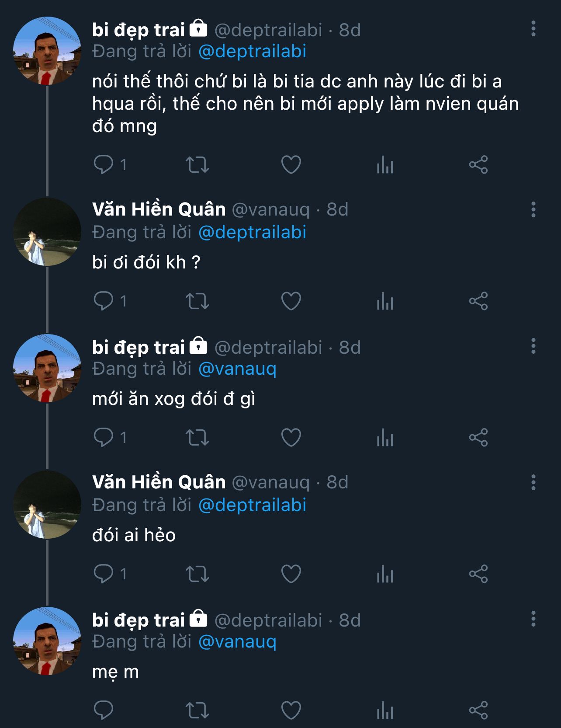Like the 'bi ơi đói kh ?' tweet
Image resolution: width=561 pixels, height=728 pixels.
tap(291, 301)
